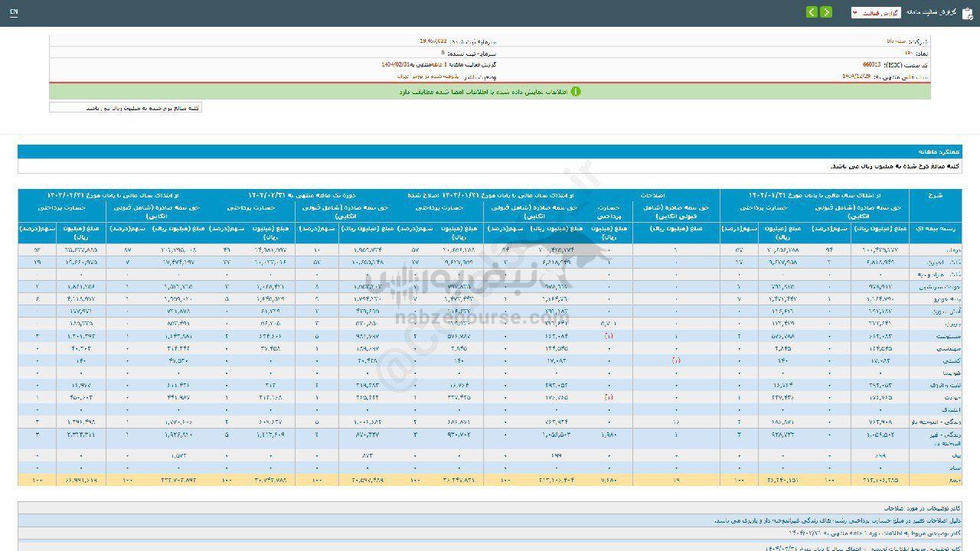Open the report type dropdown in header
Screen dimensions: 980x551
876,13
